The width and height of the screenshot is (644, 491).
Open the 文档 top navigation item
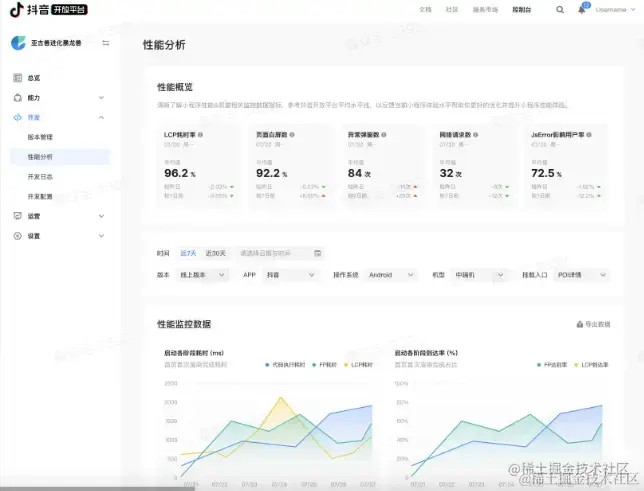(425, 9)
